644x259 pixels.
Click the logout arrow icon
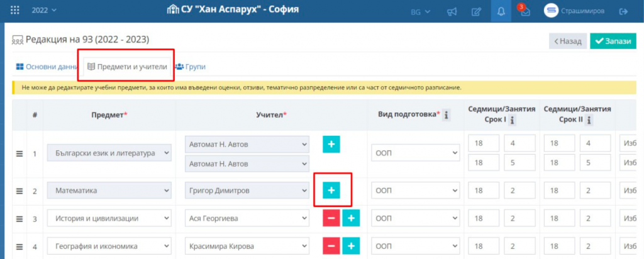624,11
